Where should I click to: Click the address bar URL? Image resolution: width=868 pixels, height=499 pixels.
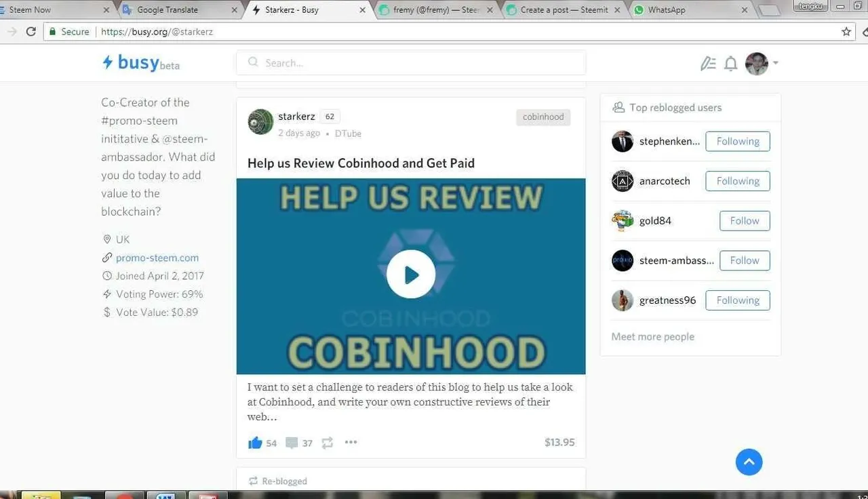click(x=157, y=31)
